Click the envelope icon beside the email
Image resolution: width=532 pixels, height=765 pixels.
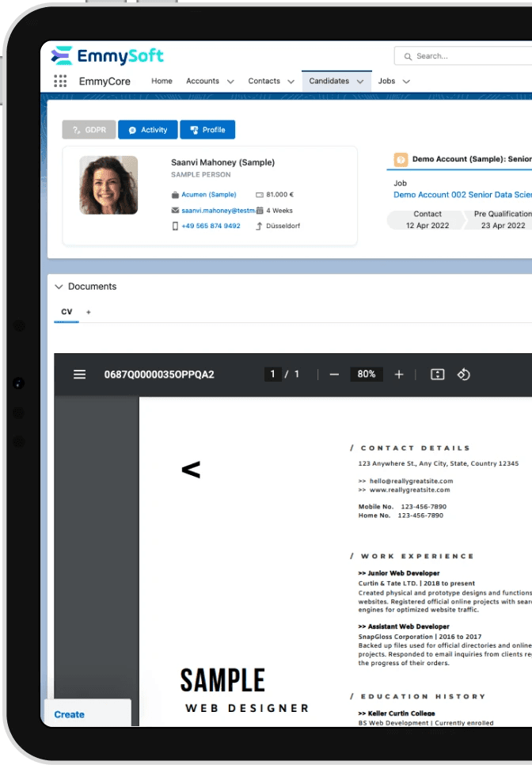tap(175, 211)
